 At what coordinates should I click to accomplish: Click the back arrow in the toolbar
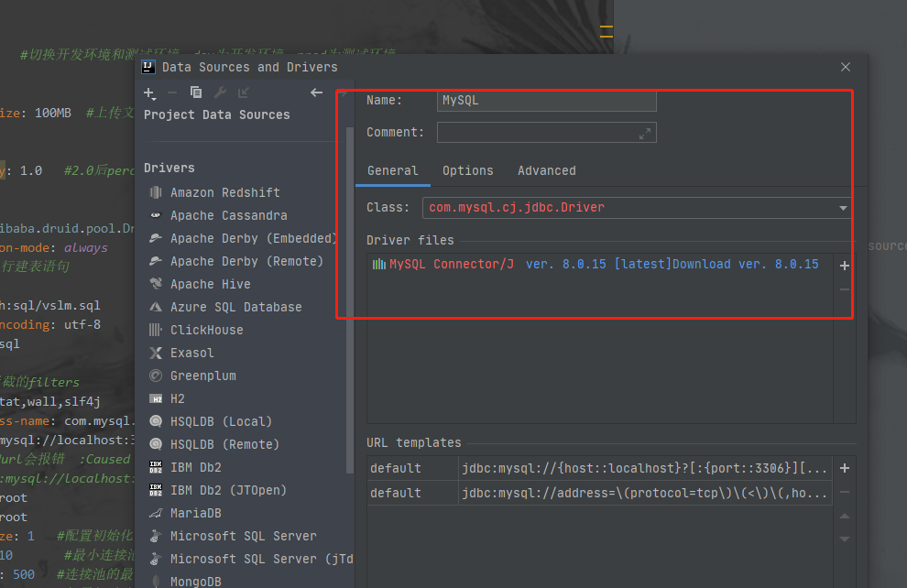pos(316,93)
